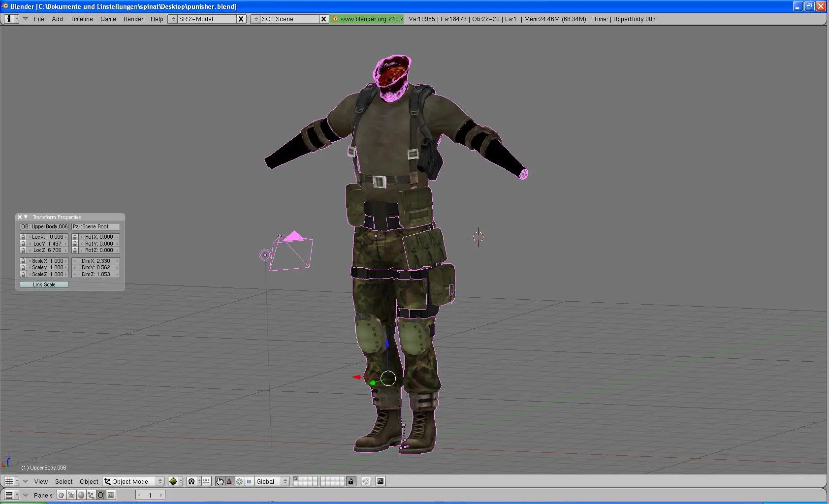Select the translate manipulator triangle icon
Screen dimensions: 829x504
[229, 481]
